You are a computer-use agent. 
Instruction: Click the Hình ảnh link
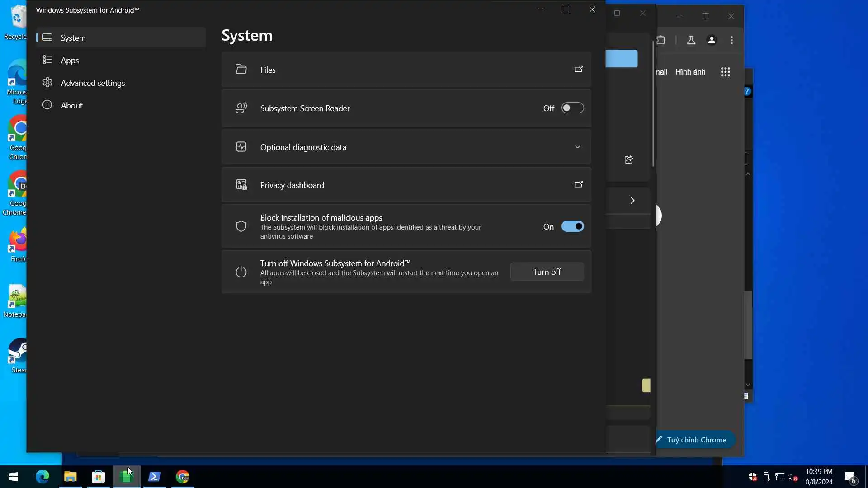pos(690,72)
